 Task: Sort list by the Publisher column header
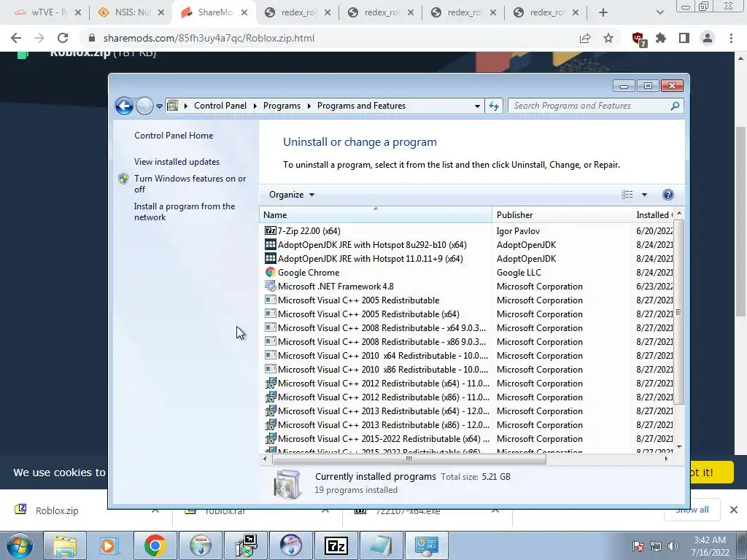(x=562, y=215)
